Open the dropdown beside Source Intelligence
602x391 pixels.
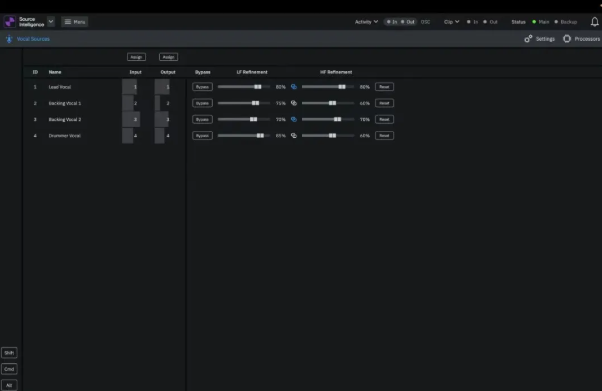point(51,22)
